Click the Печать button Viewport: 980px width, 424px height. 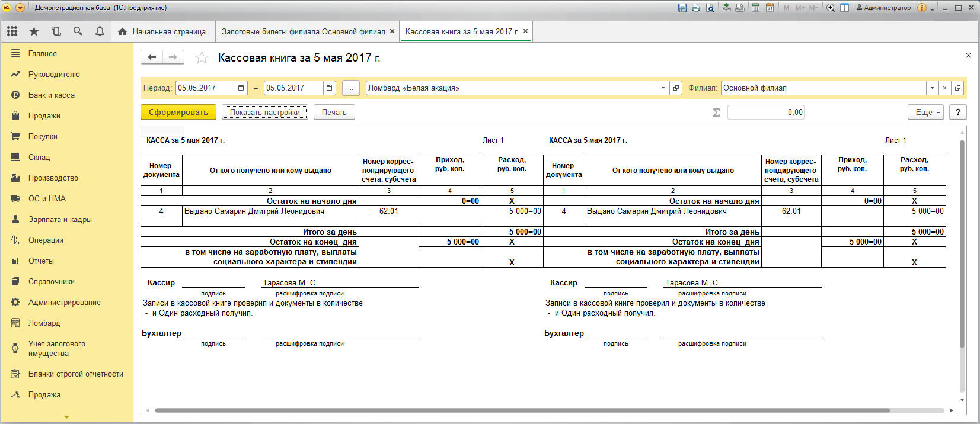pos(334,112)
